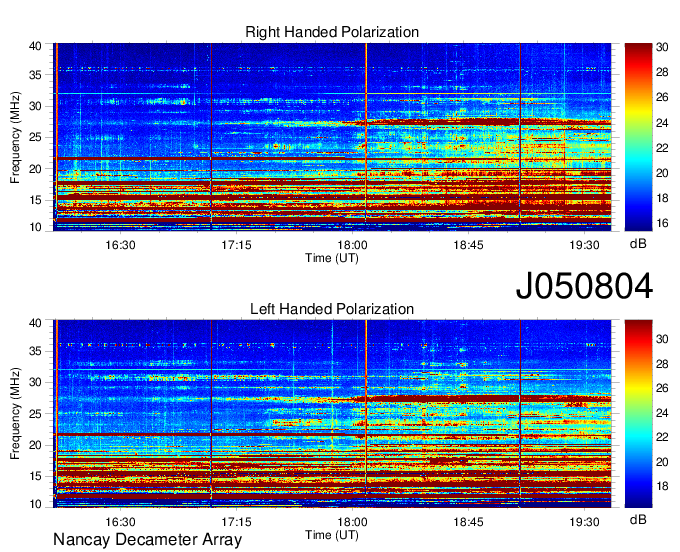This screenshot has height=552, width=680.
Task: Click the right-handed polarization spectrogram
Action: 332,137
